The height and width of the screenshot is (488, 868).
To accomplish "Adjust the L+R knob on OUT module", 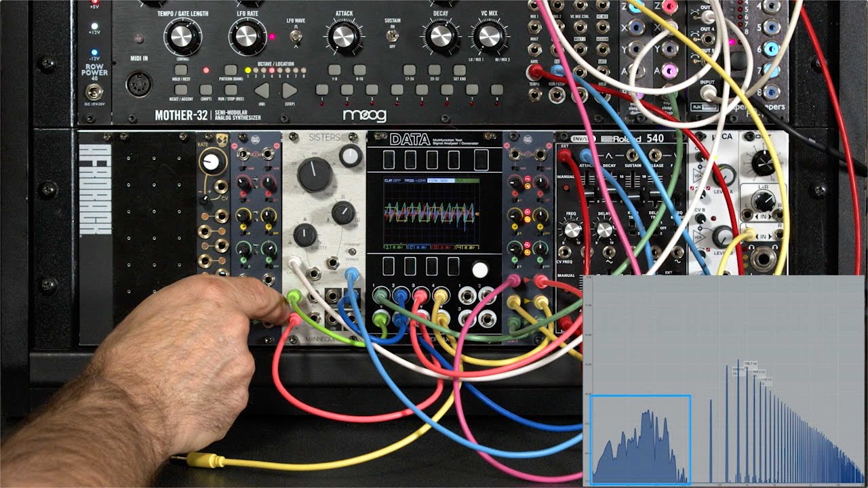I will click(764, 201).
